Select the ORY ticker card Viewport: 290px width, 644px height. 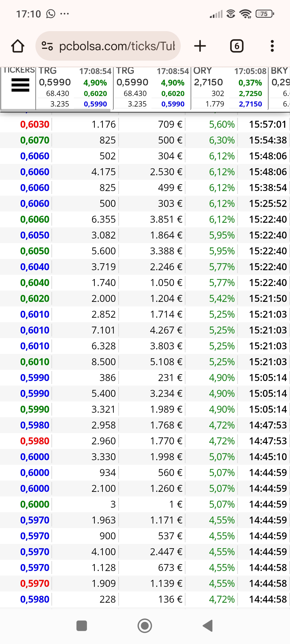click(x=229, y=88)
